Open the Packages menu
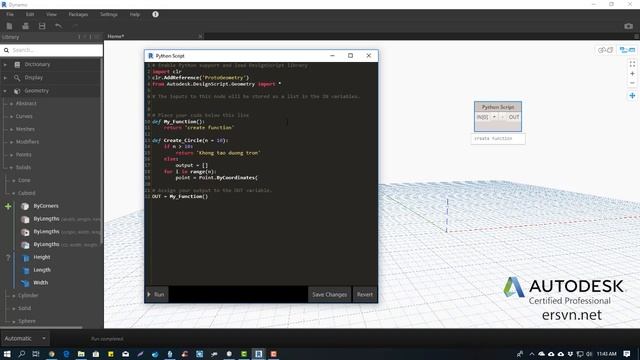 78,14
